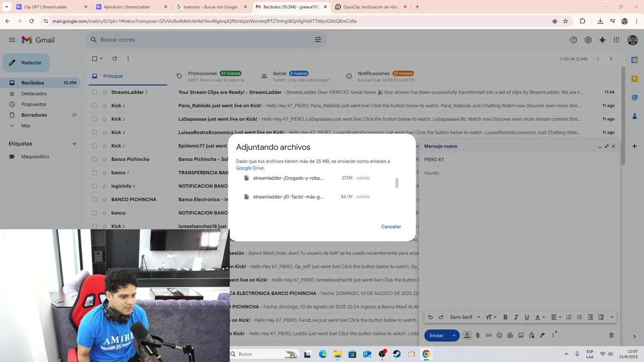
Task: Open the Sans Serif font dropdown
Action: tap(465, 317)
